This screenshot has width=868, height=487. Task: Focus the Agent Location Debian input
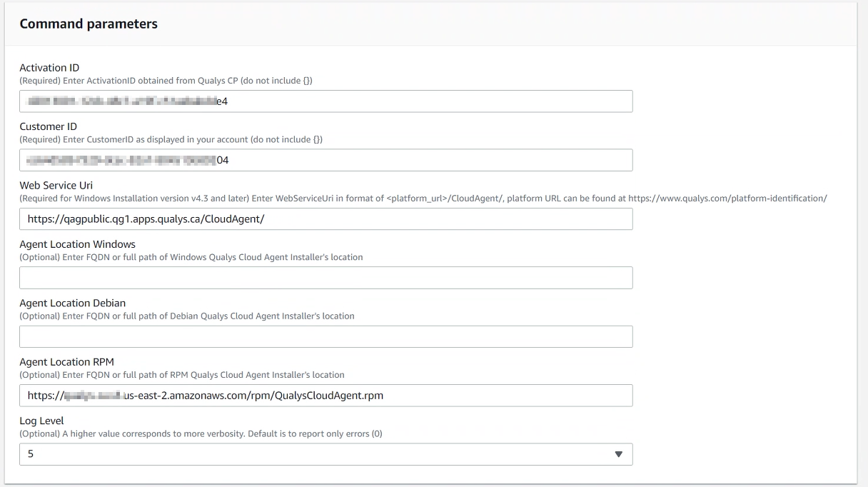[x=325, y=336]
